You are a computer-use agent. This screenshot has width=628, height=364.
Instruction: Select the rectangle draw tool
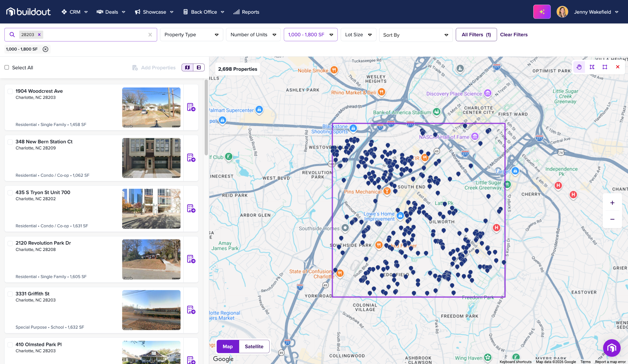605,67
